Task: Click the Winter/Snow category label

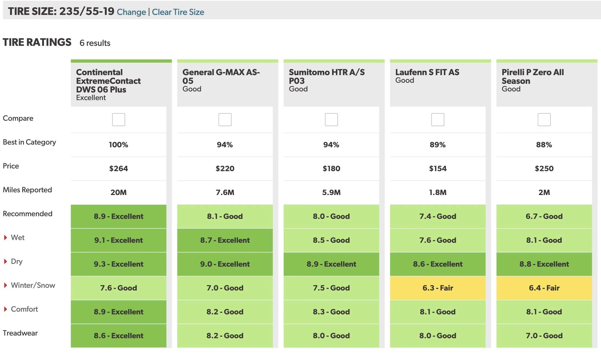Action: point(33,285)
